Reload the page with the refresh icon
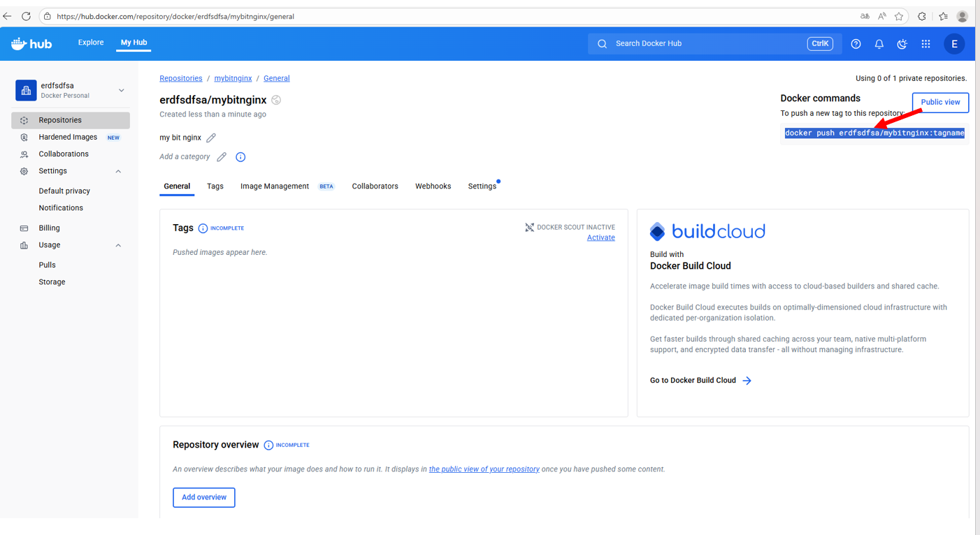Image resolution: width=980 pixels, height=535 pixels. (27, 16)
